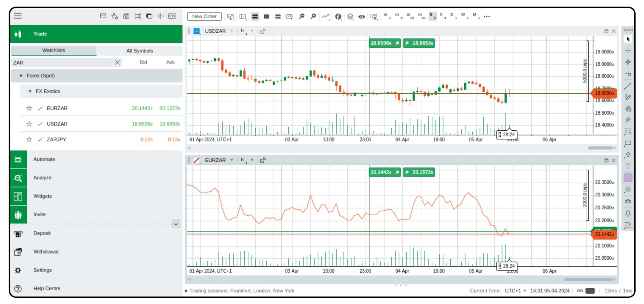Screen dimensions: 644x304
Task: Zoom out the chart
Action: pos(302,16)
